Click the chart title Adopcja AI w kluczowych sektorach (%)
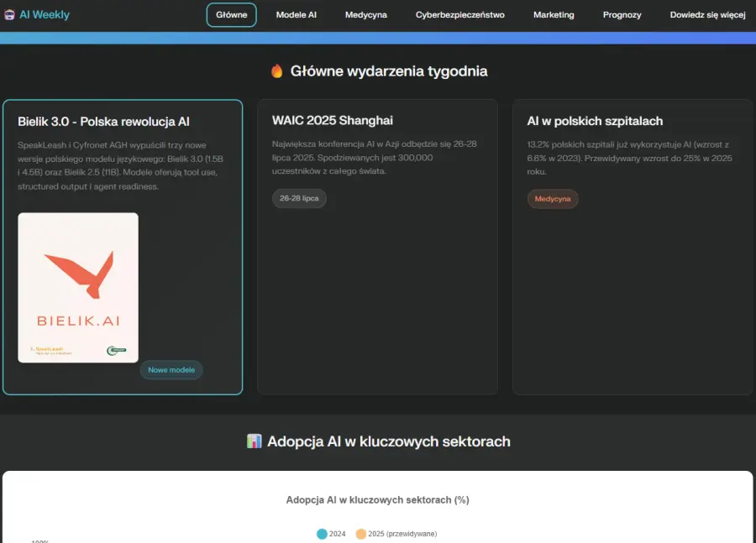The width and height of the screenshot is (756, 543). [377, 500]
